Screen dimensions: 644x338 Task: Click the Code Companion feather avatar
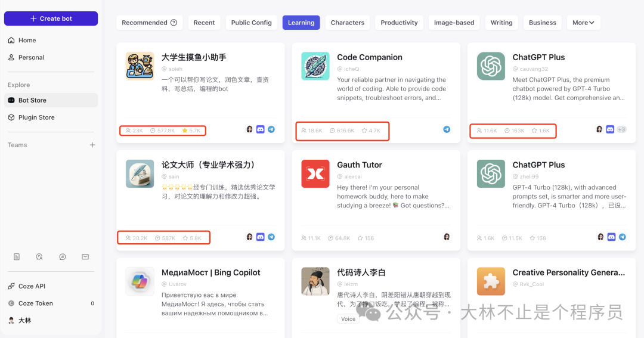(x=315, y=66)
